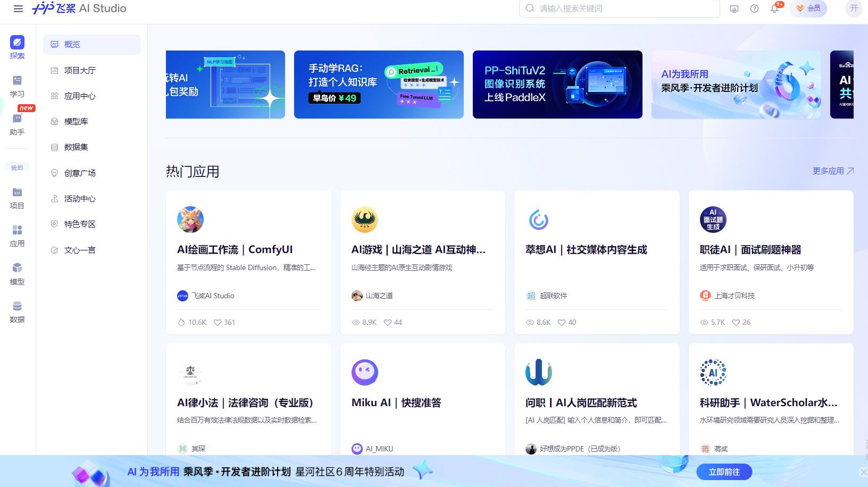The width and height of the screenshot is (868, 487).
Task: Open the 开 user avatar menu
Action: 853,9
